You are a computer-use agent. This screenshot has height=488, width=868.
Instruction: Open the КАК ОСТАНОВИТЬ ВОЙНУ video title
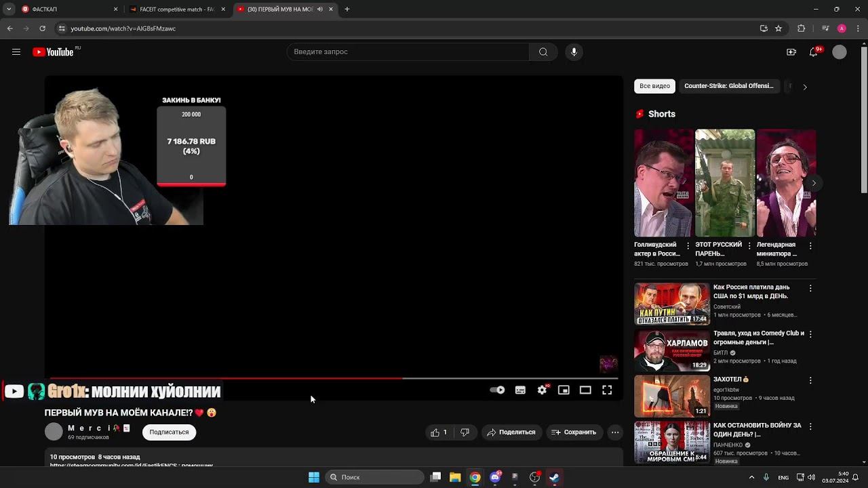coord(757,430)
